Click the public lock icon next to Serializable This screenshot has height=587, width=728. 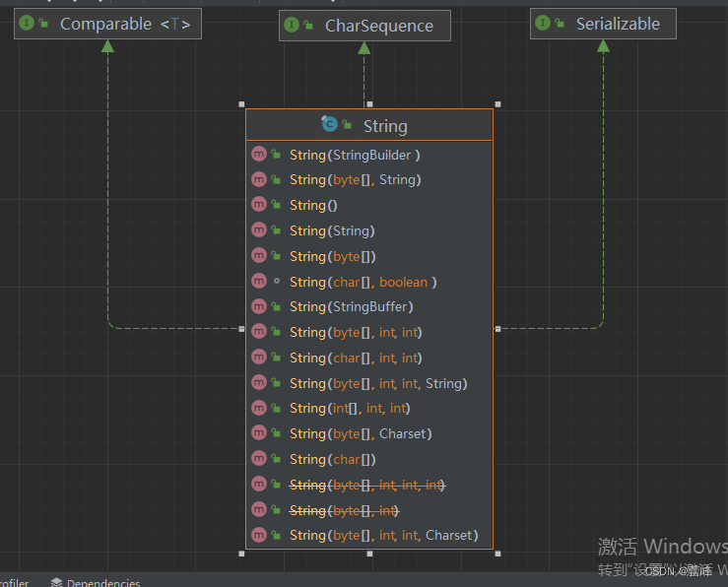click(560, 23)
